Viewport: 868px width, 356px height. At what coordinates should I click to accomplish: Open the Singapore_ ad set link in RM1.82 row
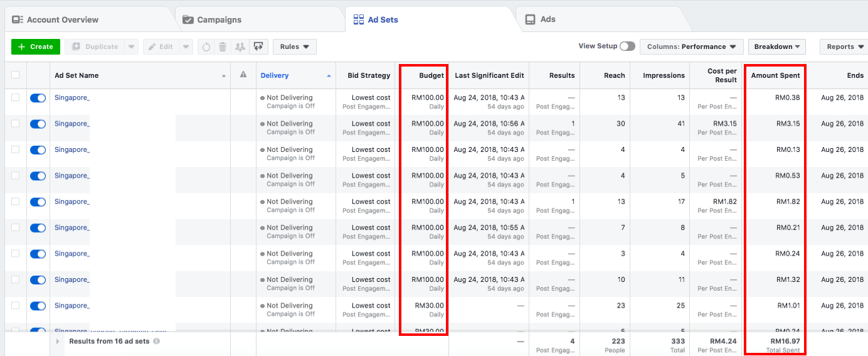coord(72,202)
